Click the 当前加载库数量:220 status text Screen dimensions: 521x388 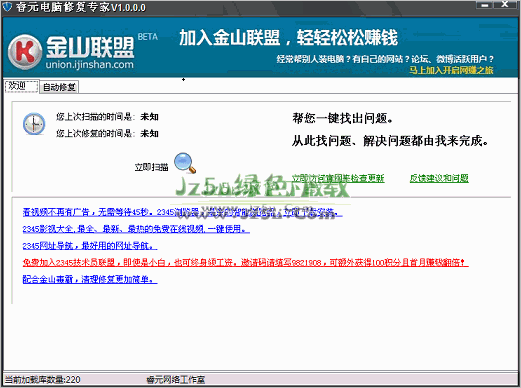click(x=43, y=380)
